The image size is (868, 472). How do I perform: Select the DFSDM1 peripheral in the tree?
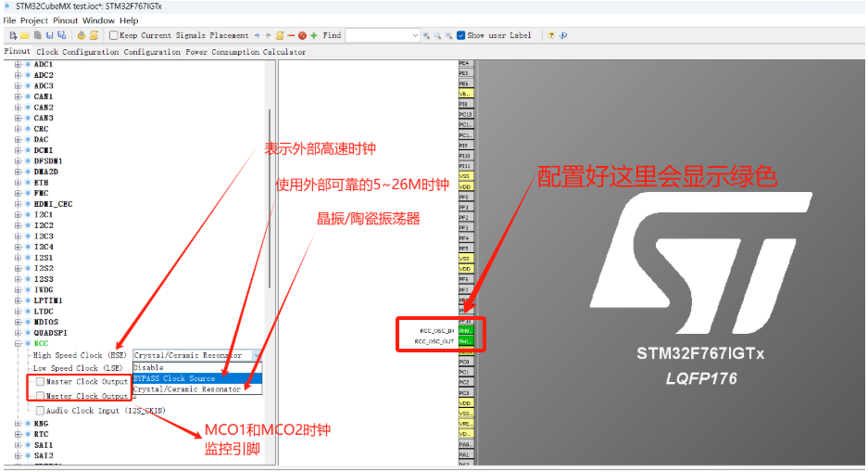48,161
